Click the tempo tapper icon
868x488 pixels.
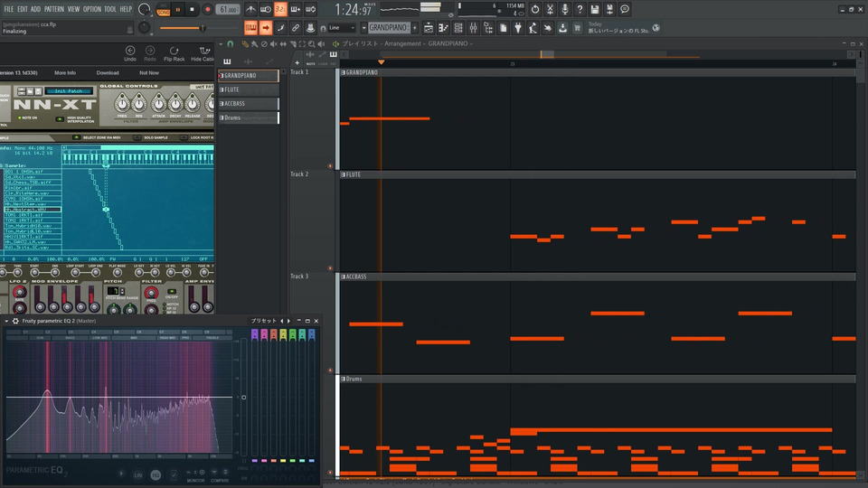point(533,28)
